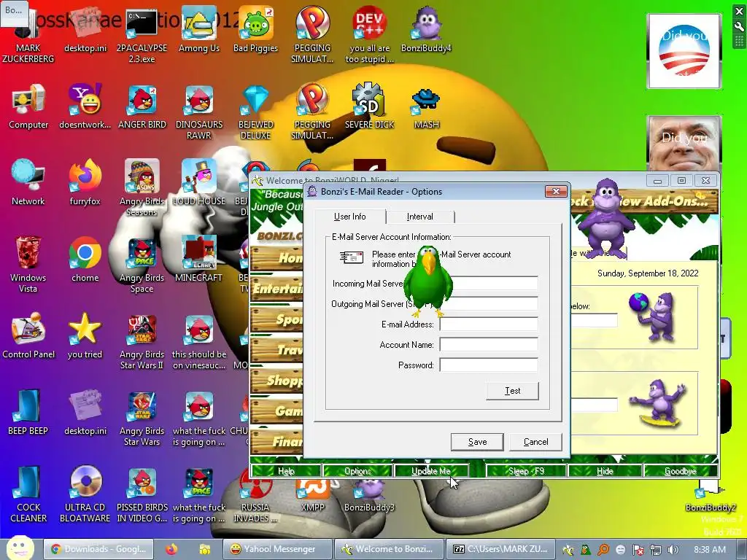The height and width of the screenshot is (560, 747).
Task: Click the E-mail Address input field
Action: [488, 324]
